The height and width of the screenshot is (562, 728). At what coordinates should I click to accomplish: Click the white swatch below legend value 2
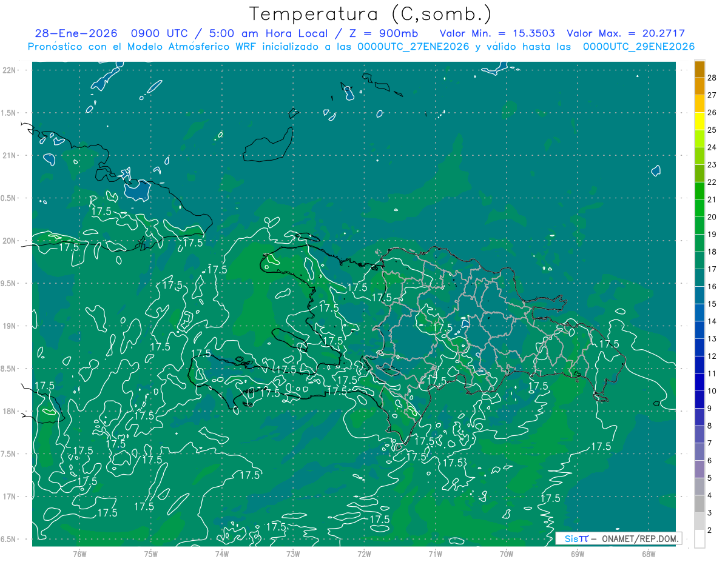(x=699, y=539)
